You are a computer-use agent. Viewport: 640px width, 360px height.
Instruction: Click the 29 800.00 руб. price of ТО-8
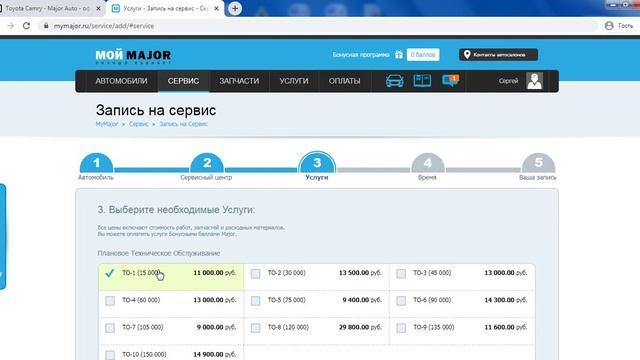(360, 327)
